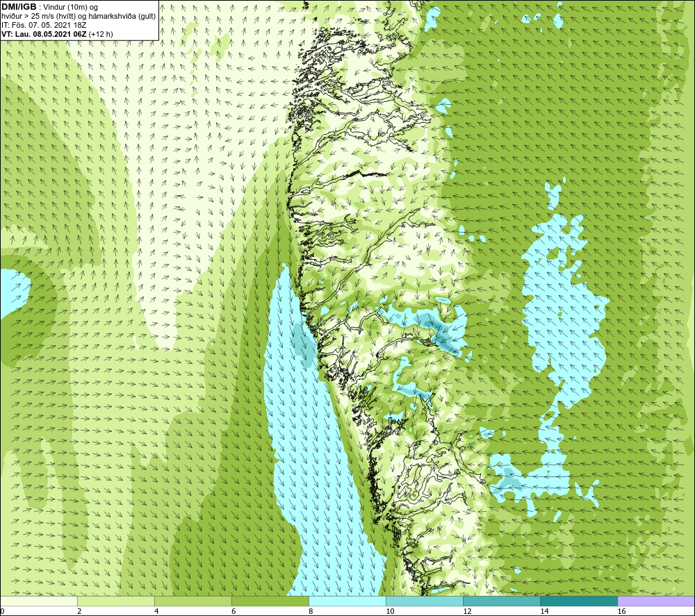Click the '(+12 h)' forecast offset text
The height and width of the screenshot is (616, 695).
click(x=101, y=34)
